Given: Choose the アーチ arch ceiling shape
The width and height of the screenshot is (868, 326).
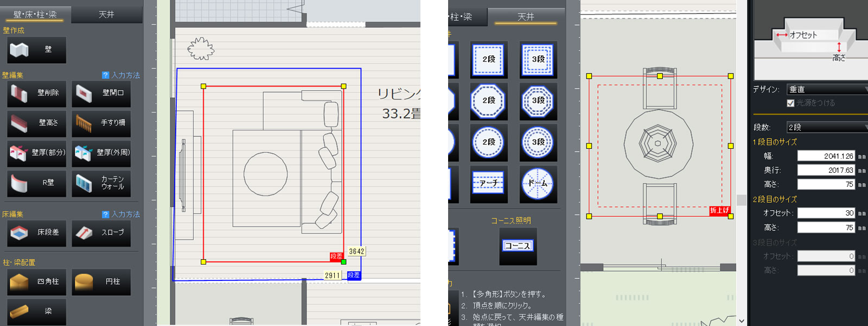Looking at the screenshot, I should pos(488,184).
